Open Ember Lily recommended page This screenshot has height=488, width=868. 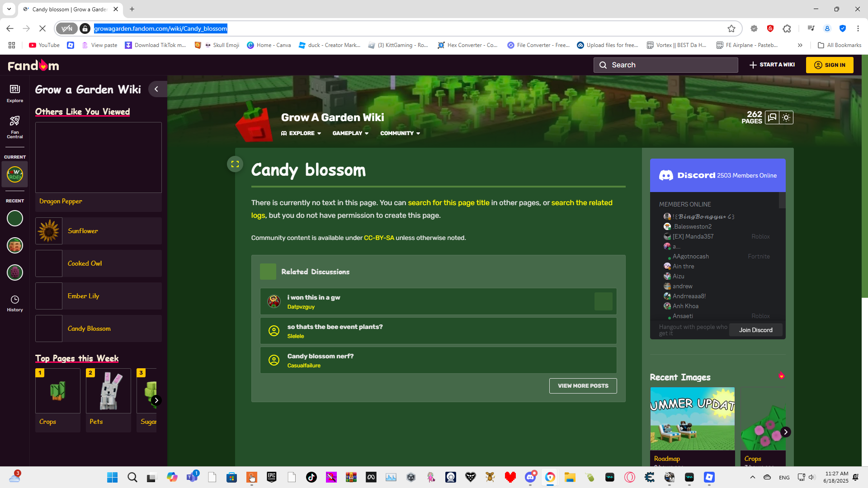click(99, 296)
